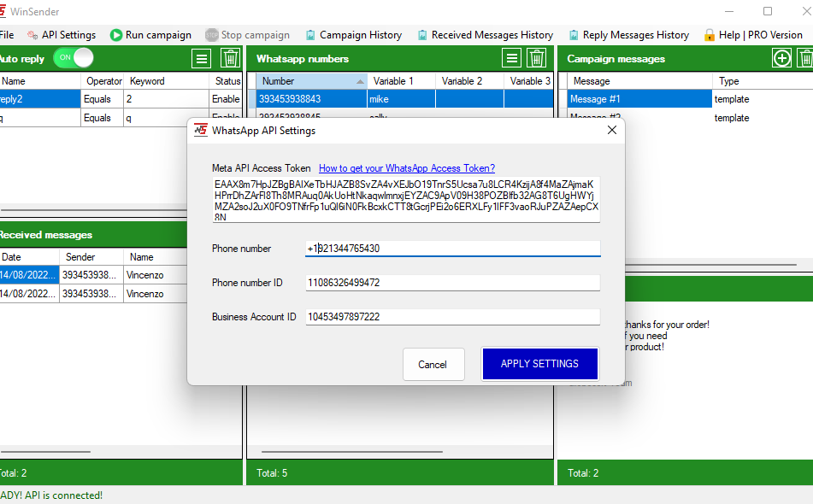Image resolution: width=813 pixels, height=504 pixels.
Task: Open API Settings from the toolbar
Action: click(x=62, y=35)
